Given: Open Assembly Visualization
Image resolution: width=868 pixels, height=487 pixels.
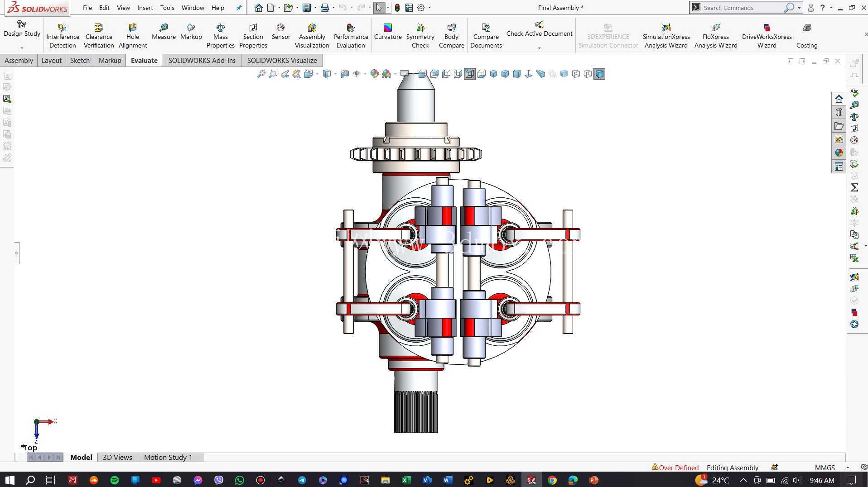Looking at the screenshot, I should click(312, 36).
